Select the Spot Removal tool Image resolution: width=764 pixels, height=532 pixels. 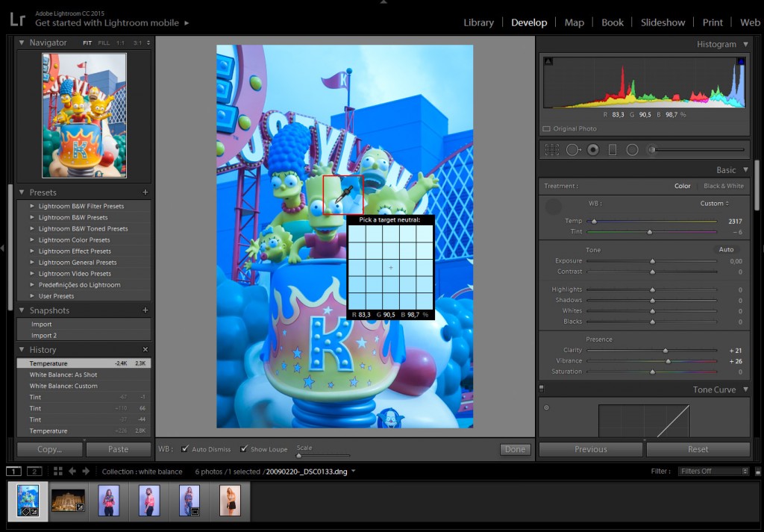pyautogui.click(x=574, y=149)
